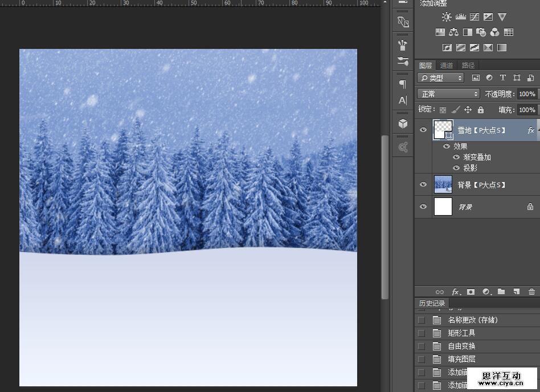Switch to the 通道 tab
540x392 pixels.
447,65
